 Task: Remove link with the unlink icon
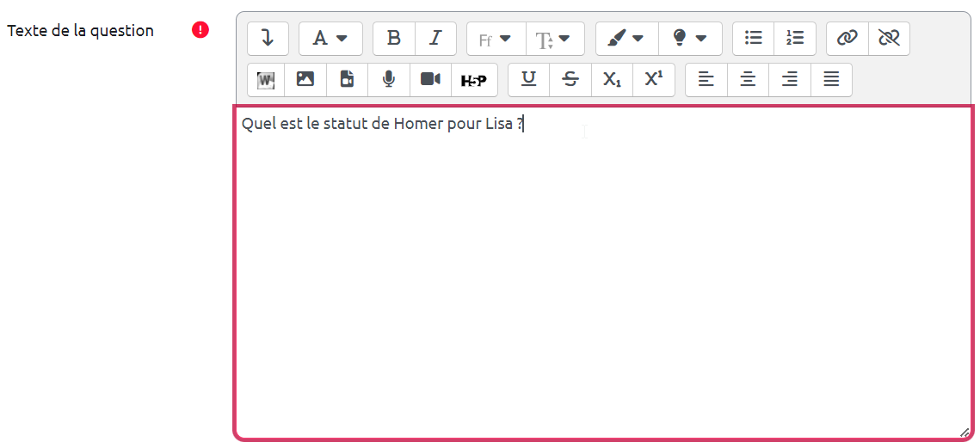(x=889, y=39)
